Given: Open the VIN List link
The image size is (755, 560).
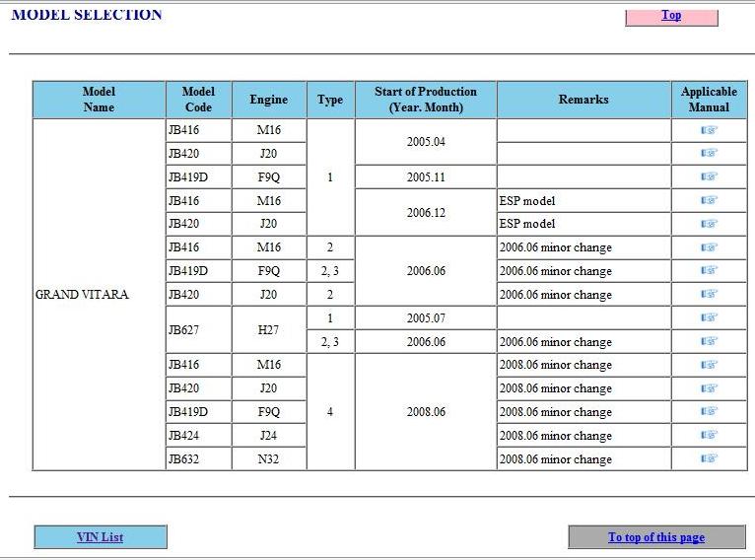Looking at the screenshot, I should (101, 537).
